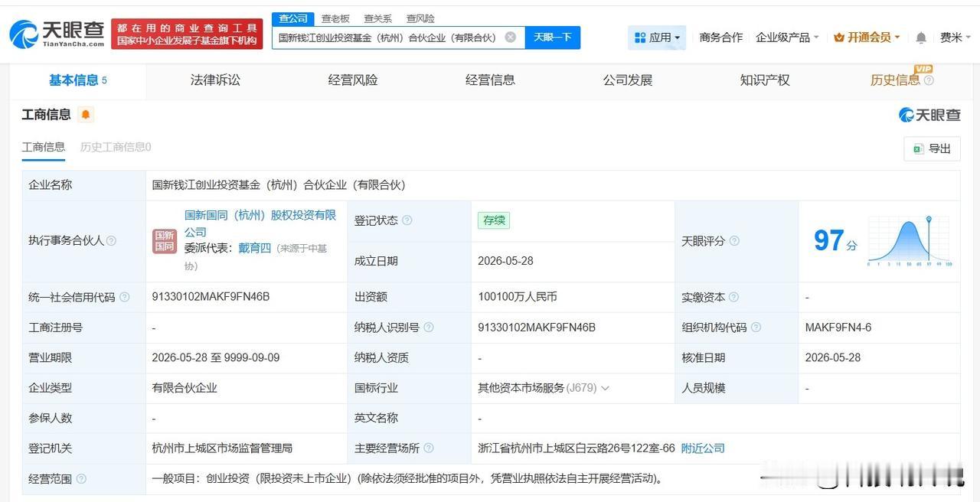Click help icon next to 统一社会信用代码

[125, 297]
